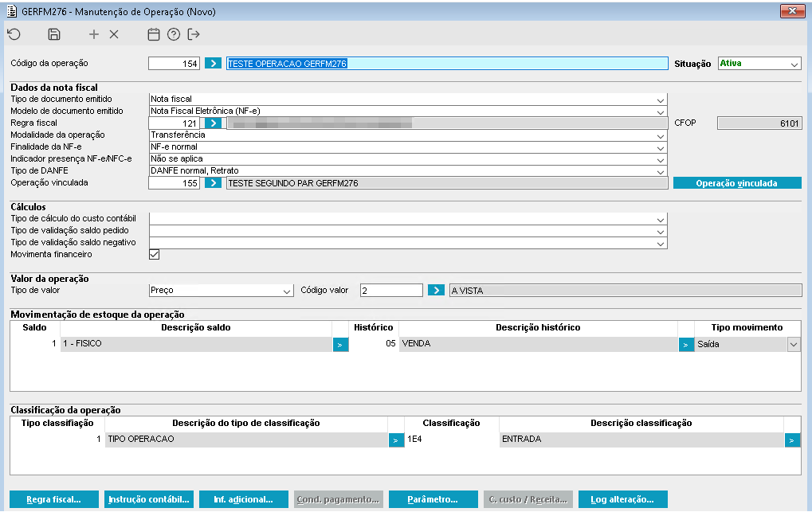Open the Inf. adicional... button
812x512 pixels.
pyautogui.click(x=243, y=499)
